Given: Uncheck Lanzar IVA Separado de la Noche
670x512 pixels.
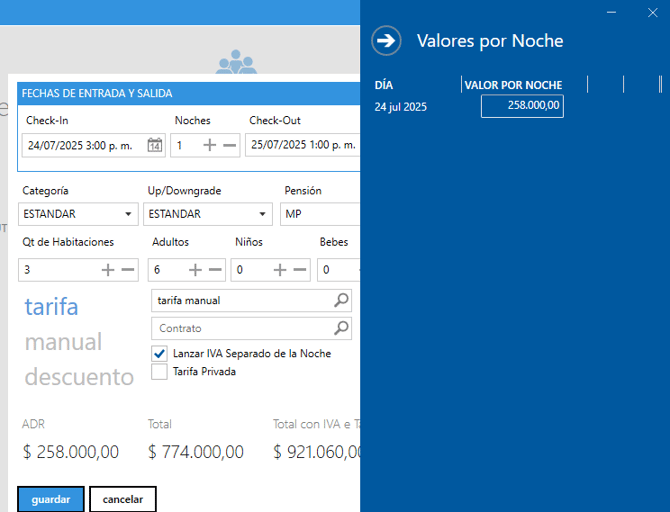Looking at the screenshot, I should [159, 354].
